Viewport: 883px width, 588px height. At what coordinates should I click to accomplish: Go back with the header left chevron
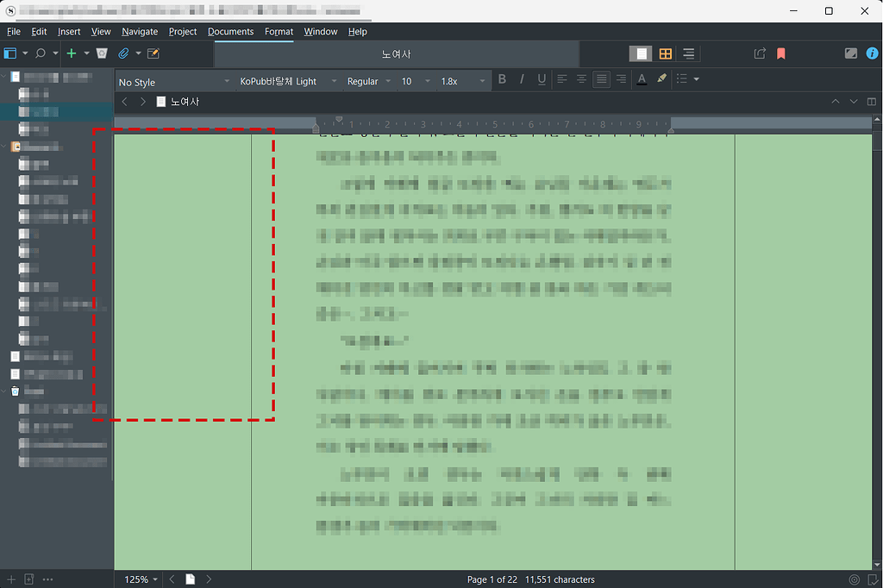coord(124,101)
